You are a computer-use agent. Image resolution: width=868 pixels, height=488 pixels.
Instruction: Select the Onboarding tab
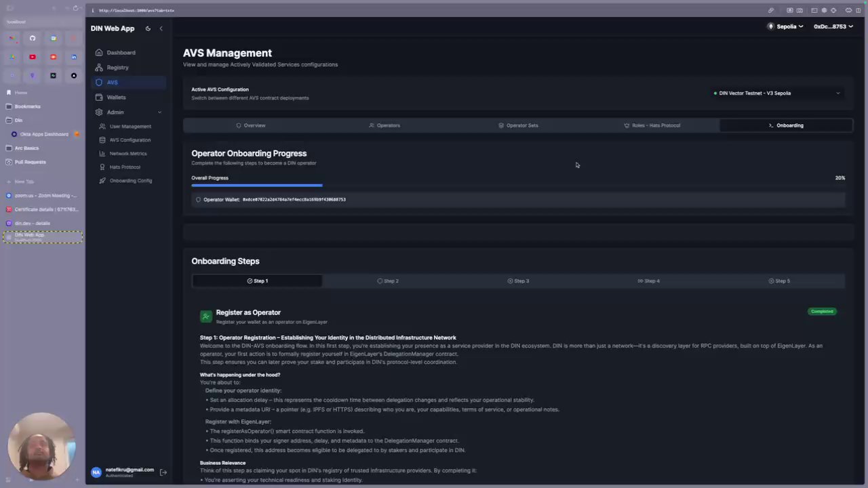click(x=786, y=125)
